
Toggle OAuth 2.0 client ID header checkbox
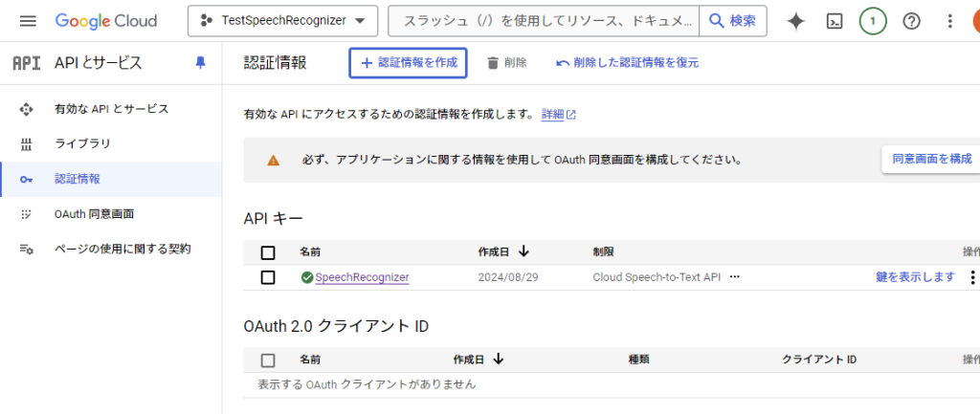click(x=268, y=360)
